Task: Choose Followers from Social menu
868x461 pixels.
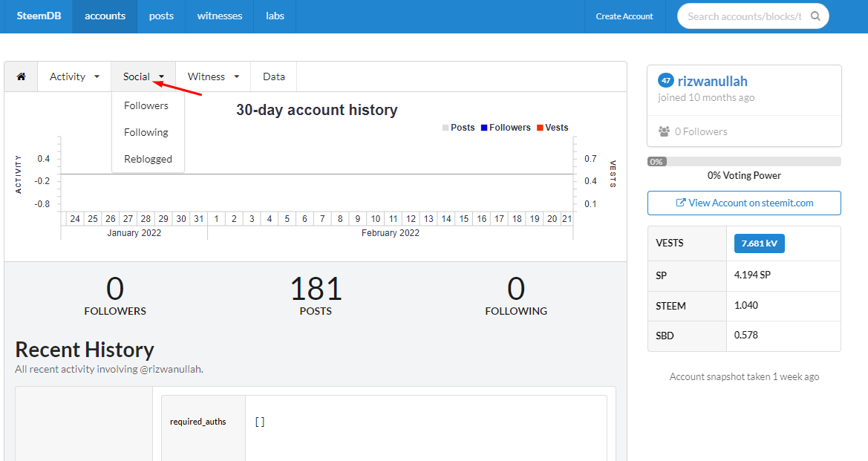Action: click(146, 105)
